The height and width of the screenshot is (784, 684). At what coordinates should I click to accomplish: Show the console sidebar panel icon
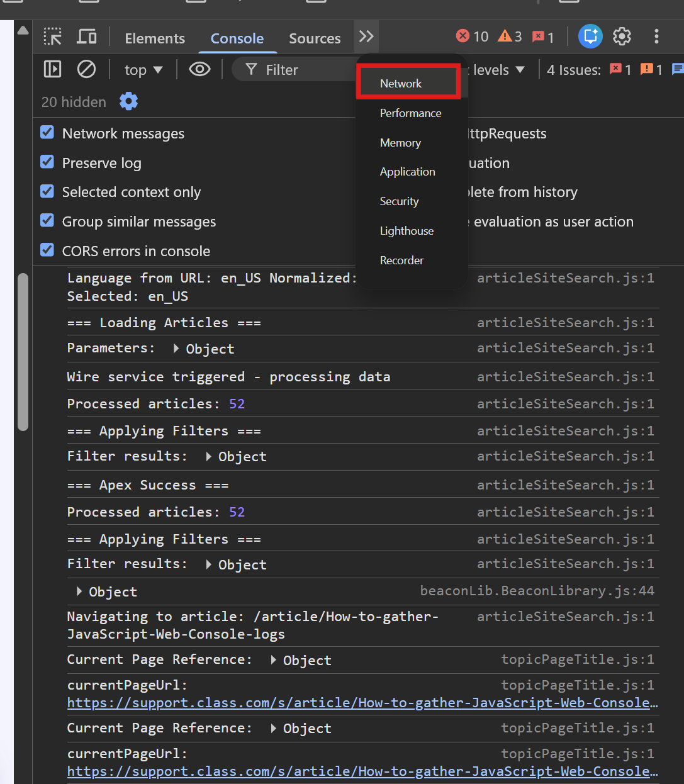[x=52, y=69]
